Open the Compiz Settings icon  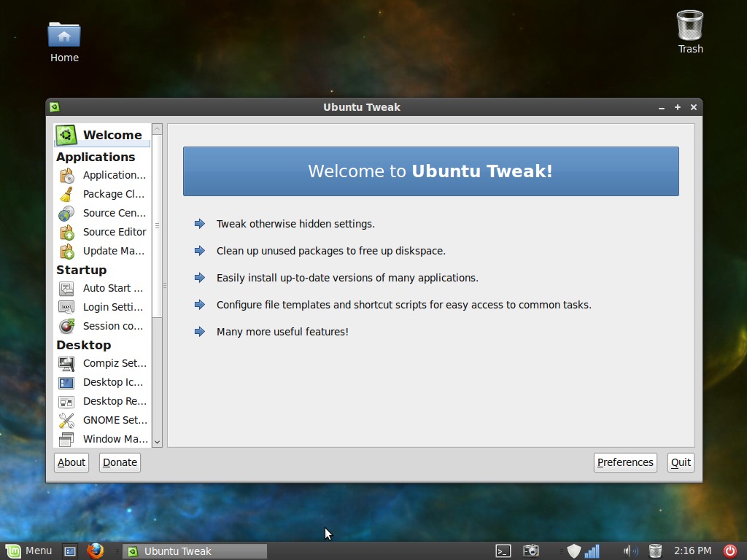tap(66, 363)
